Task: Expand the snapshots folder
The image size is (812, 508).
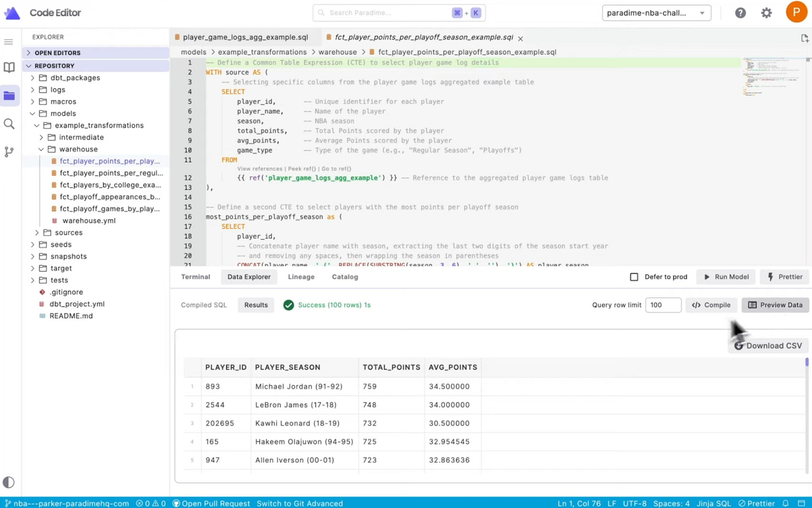Action: tap(32, 256)
